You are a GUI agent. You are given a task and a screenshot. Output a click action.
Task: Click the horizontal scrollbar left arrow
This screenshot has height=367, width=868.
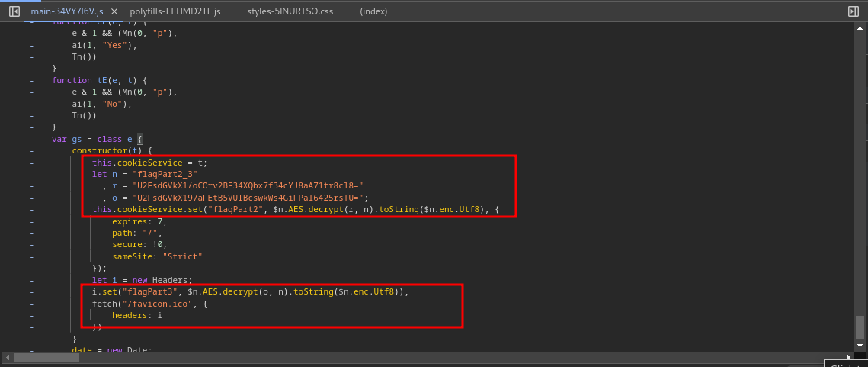pyautogui.click(x=6, y=357)
